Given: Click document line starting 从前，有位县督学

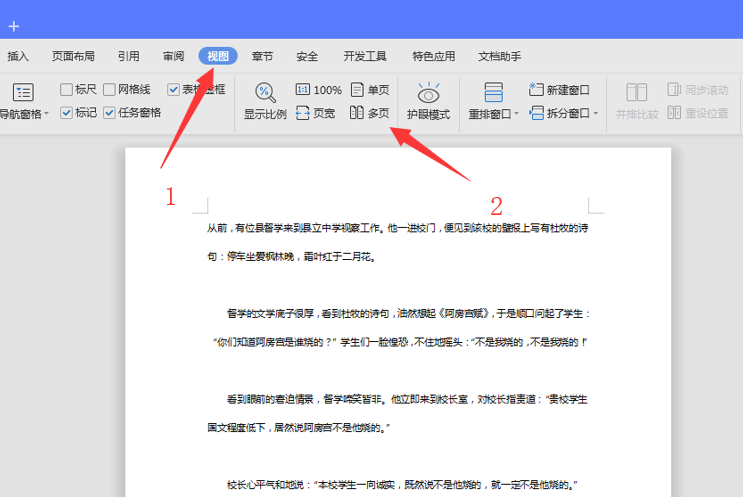Looking at the screenshot, I should [x=398, y=228].
